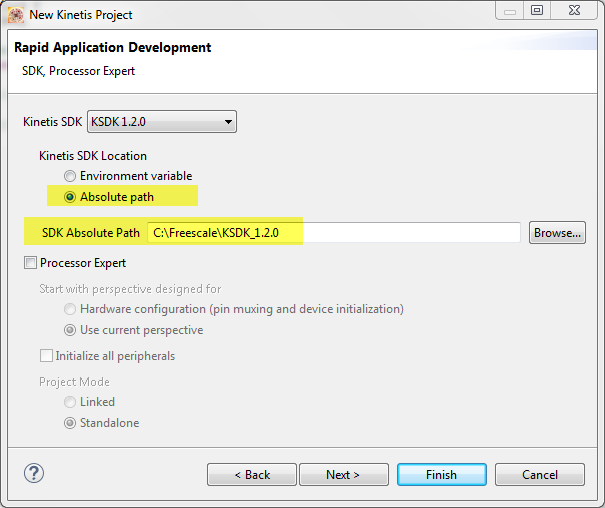Viewport: 605px width, 508px height.
Task: Select the Absolute path radio option
Action: point(70,196)
